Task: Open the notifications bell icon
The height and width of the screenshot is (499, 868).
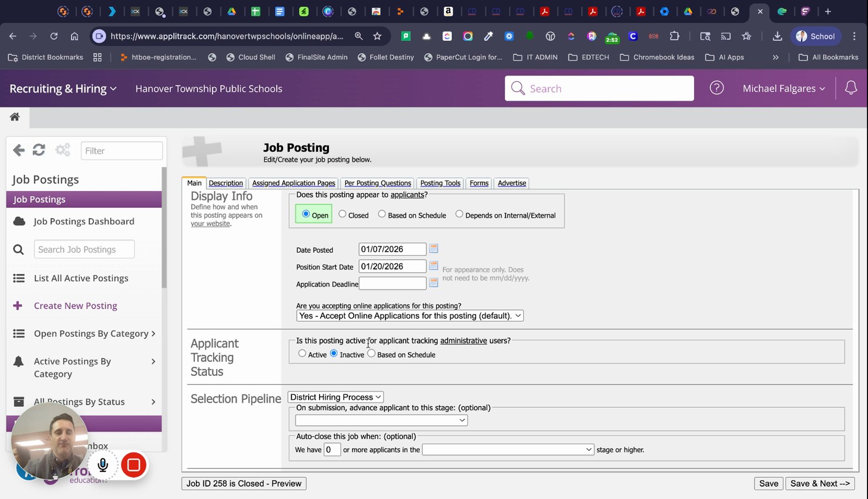Action: (x=851, y=88)
